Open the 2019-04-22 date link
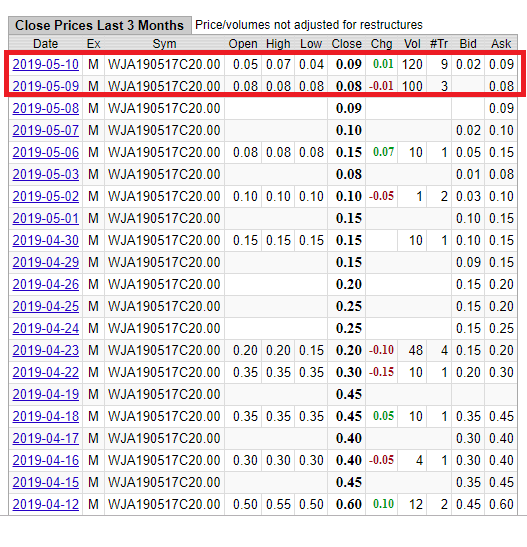The image size is (527, 547). click(46, 372)
